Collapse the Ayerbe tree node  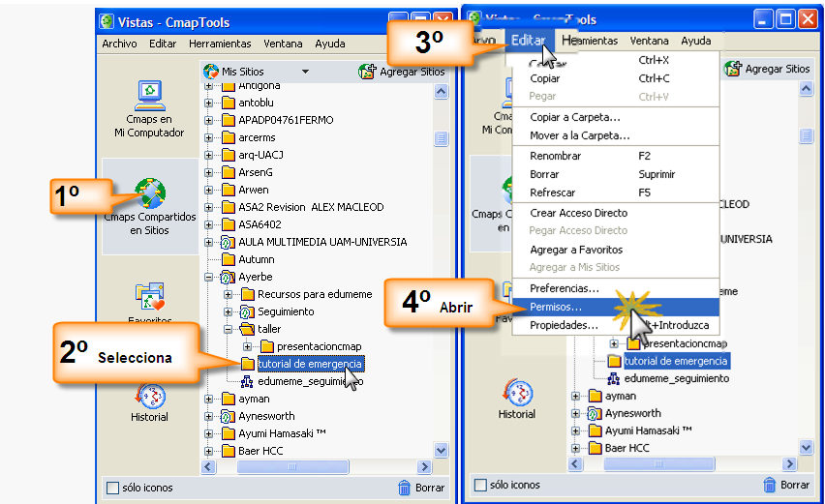pyautogui.click(x=208, y=277)
